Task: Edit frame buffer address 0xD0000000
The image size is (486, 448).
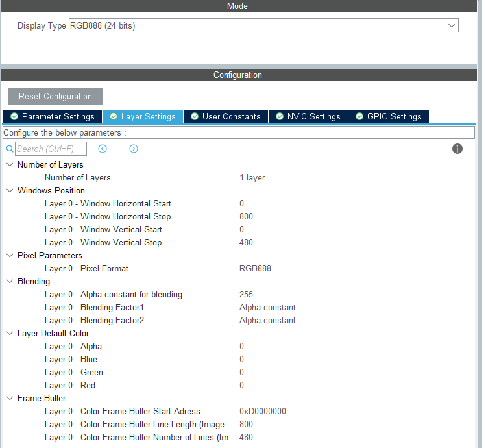Action: 263,412
